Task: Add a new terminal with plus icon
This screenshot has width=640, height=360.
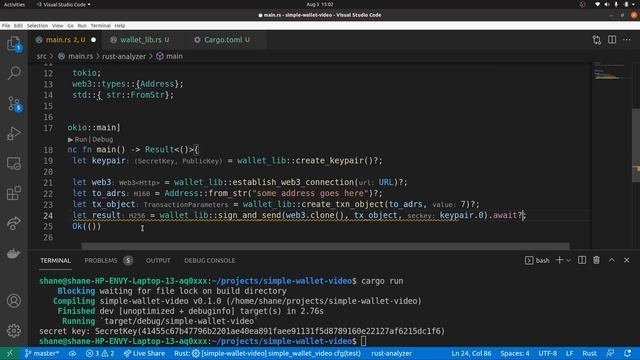Action: click(x=559, y=260)
